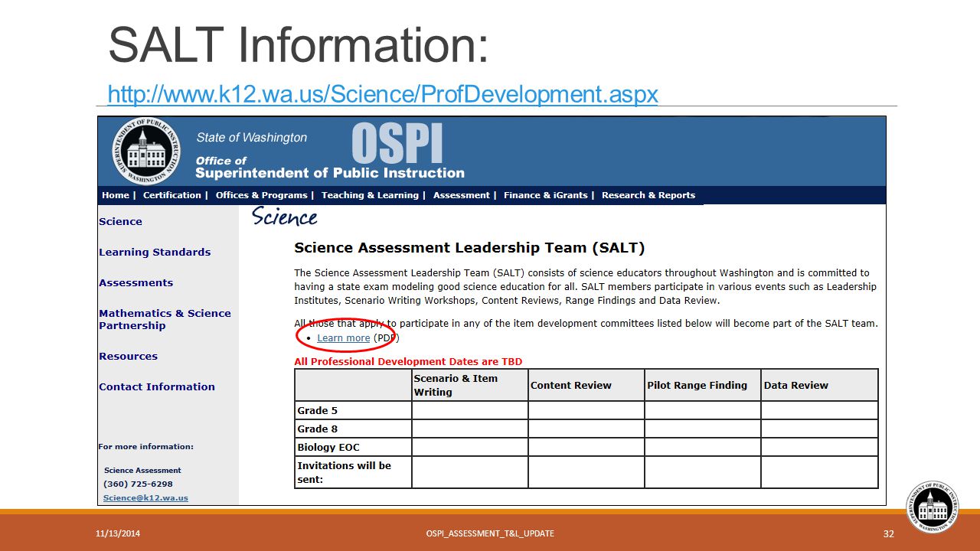
Task: Open Contact Information sidebar link
Action: pyautogui.click(x=157, y=387)
